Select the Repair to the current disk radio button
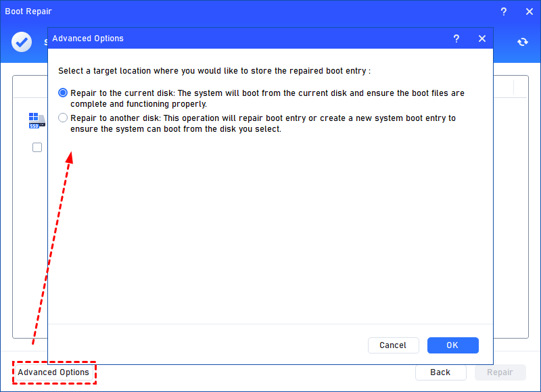This screenshot has width=541, height=392. click(x=64, y=93)
